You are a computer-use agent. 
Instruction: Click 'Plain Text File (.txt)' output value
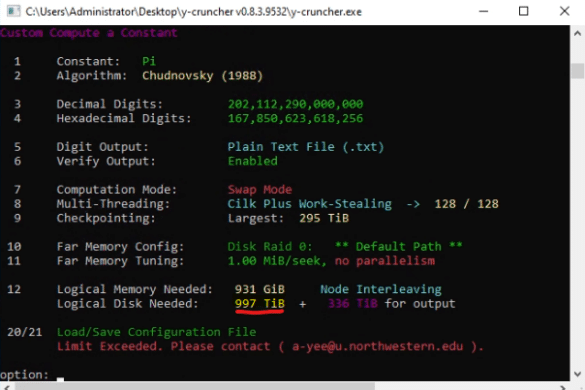(x=306, y=147)
